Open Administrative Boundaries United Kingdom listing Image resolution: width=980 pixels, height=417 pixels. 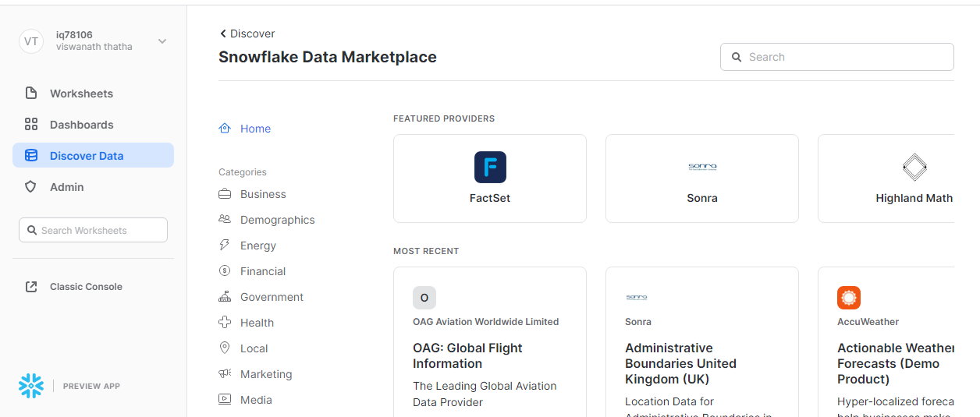tap(680, 363)
